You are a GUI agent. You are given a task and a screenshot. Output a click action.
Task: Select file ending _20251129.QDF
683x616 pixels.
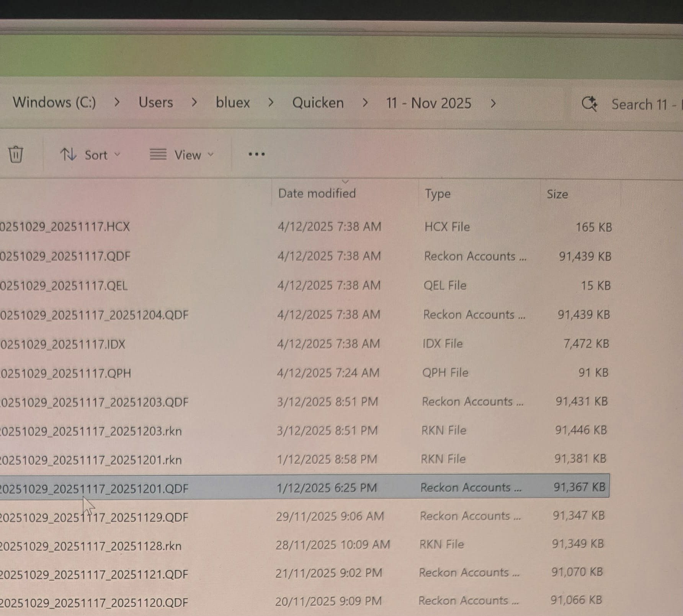94,517
